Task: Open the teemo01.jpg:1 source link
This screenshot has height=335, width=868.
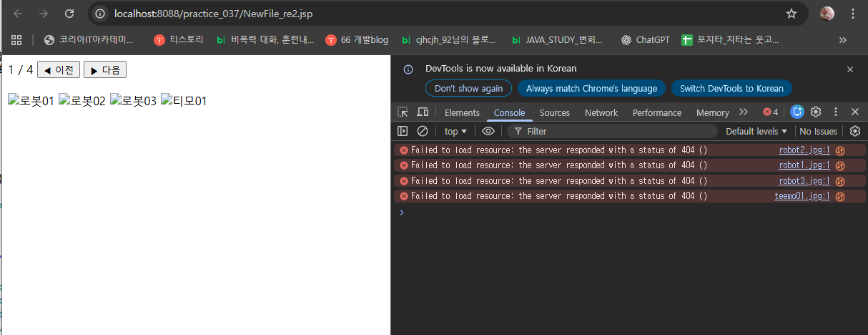Action: (802, 196)
